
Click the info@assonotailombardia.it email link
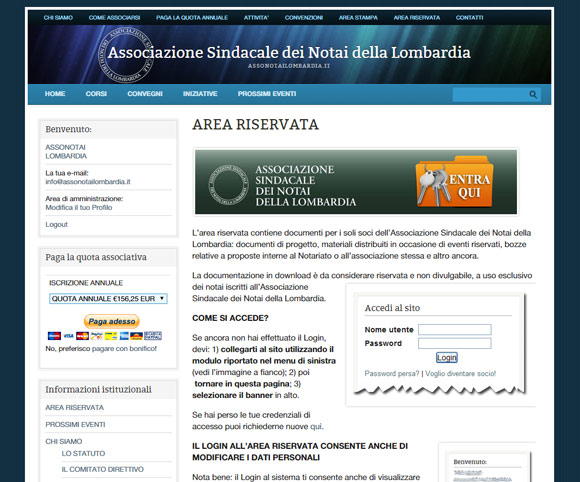pos(88,182)
